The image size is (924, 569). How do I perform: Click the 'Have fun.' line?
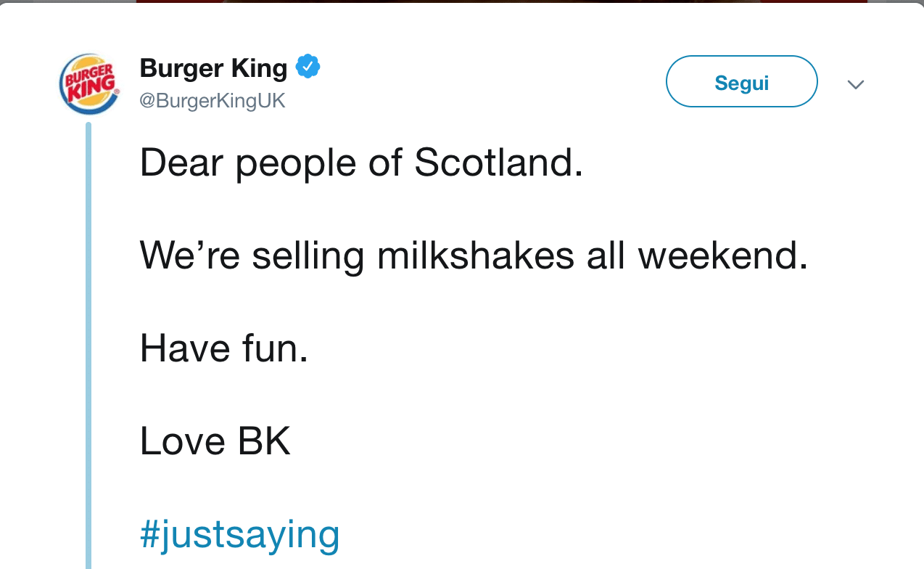pos(223,348)
